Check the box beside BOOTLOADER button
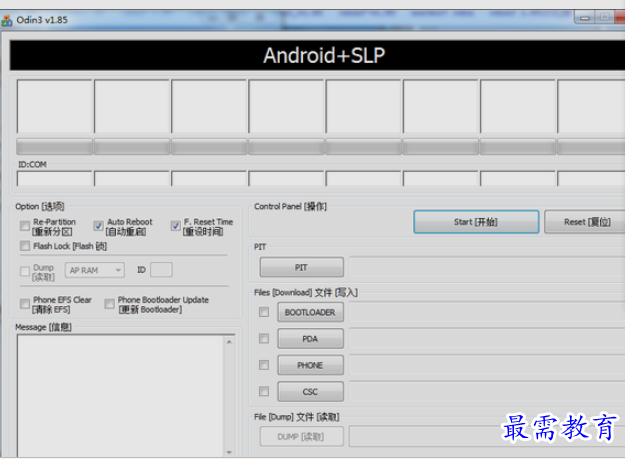The height and width of the screenshot is (459, 625). coord(264,312)
